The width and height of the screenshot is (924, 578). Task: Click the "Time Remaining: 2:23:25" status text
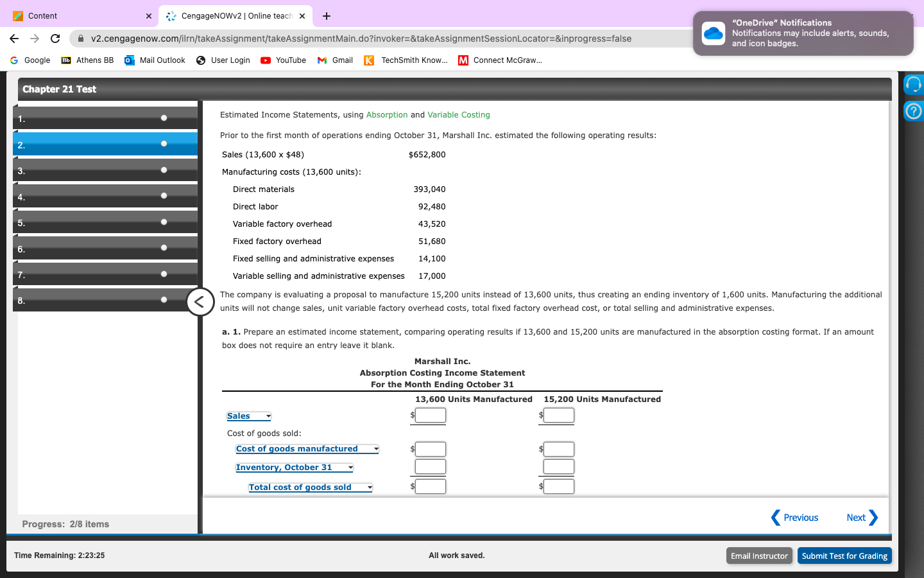pos(59,556)
